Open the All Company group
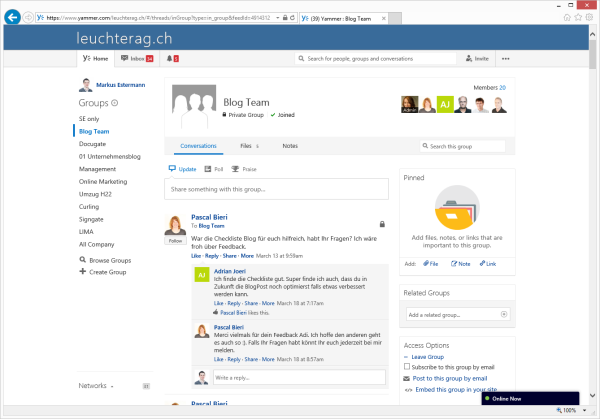The height and width of the screenshot is (419, 600). coord(96,245)
